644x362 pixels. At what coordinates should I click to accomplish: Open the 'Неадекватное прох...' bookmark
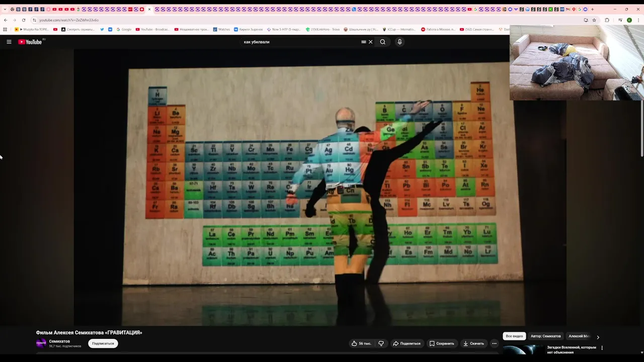click(x=192, y=29)
